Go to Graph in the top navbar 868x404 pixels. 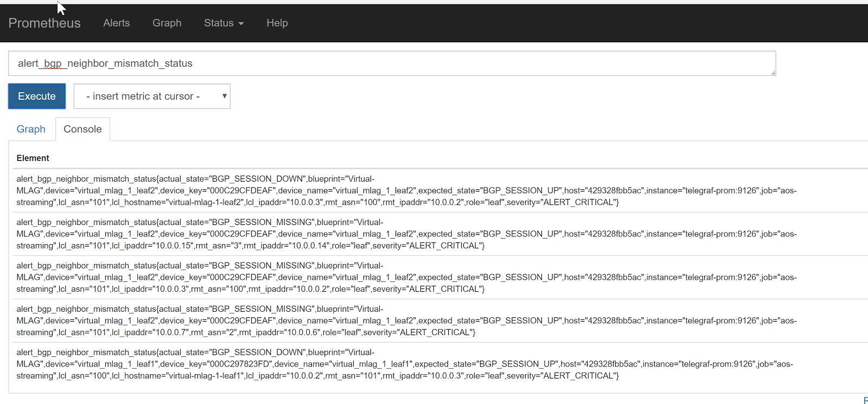(167, 23)
